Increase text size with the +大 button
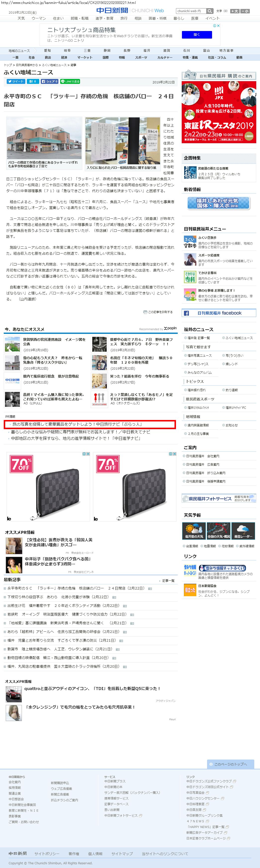Screen dimensions: 260x868 [235, 11]
